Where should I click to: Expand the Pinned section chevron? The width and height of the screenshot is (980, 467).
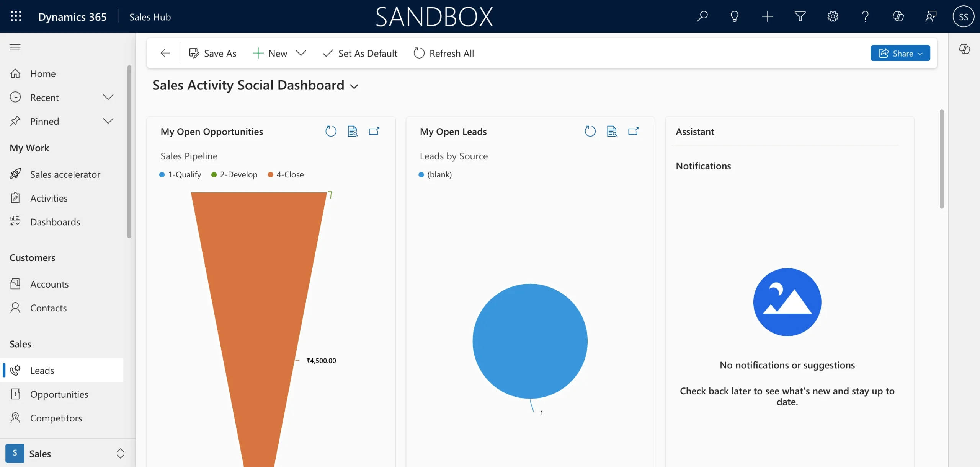(x=108, y=121)
